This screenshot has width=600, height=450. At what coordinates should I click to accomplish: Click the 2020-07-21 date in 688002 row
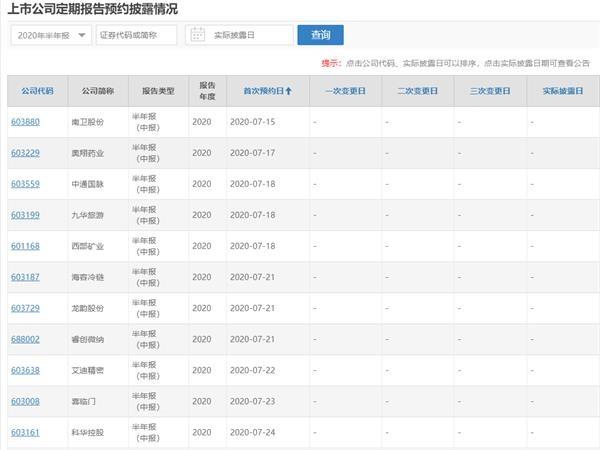click(253, 339)
